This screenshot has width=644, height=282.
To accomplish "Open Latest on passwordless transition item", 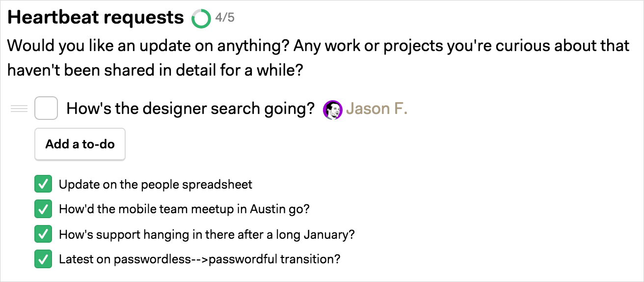I will click(199, 259).
